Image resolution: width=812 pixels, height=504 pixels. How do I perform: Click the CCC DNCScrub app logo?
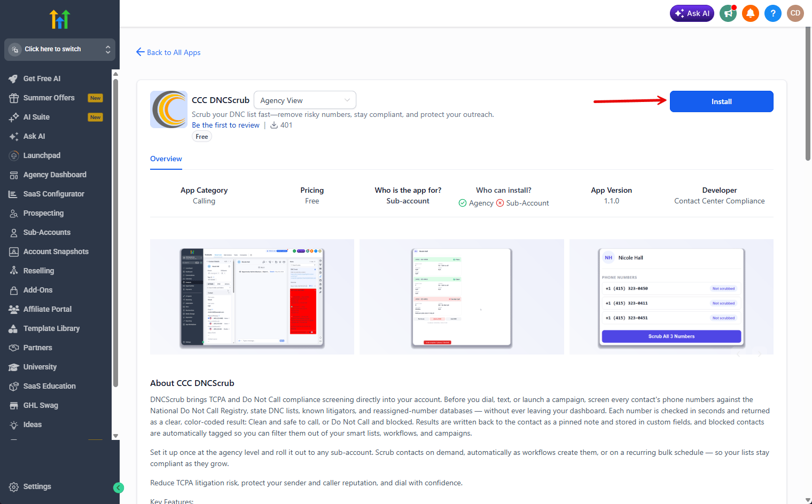[x=169, y=109]
